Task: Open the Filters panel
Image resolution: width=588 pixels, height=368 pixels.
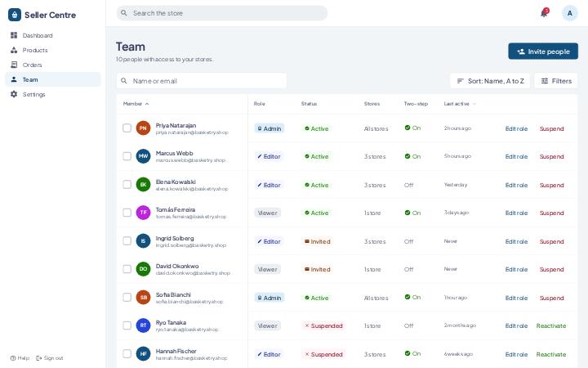Action: [556, 81]
